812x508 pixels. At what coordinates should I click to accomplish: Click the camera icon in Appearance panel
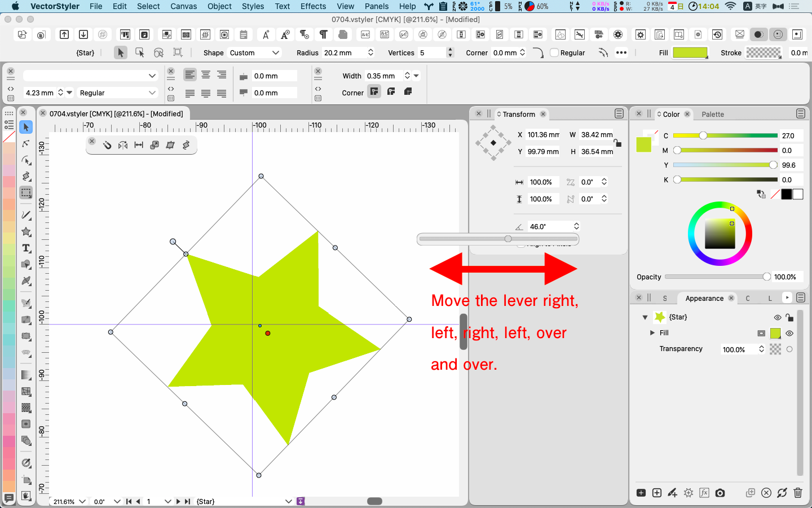click(x=720, y=493)
